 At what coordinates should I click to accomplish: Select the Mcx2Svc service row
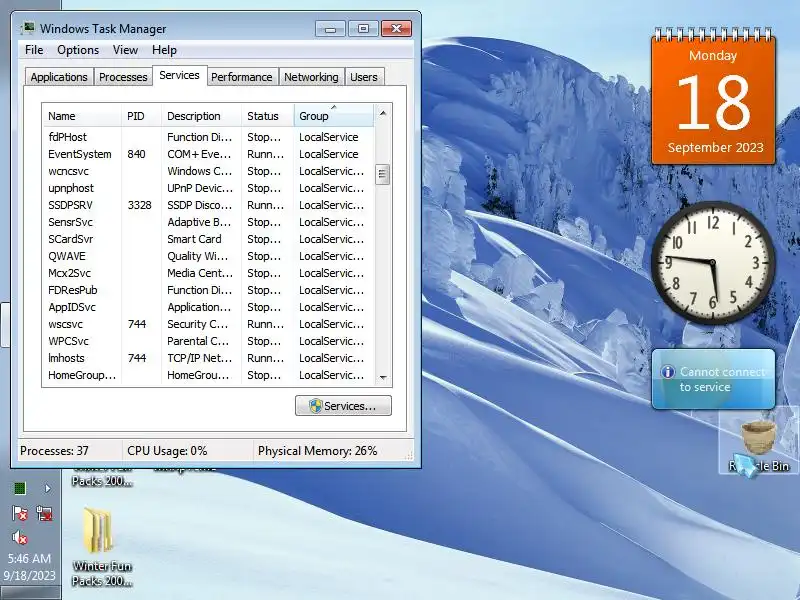click(x=209, y=273)
